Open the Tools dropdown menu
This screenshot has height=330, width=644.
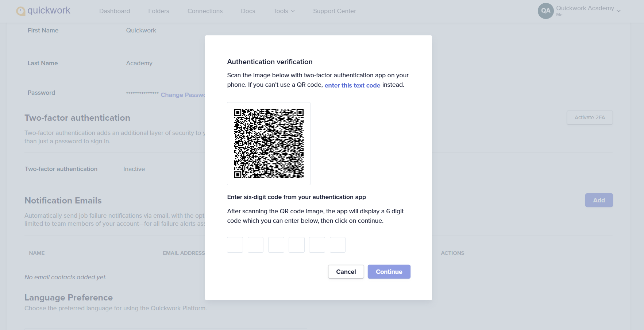tap(284, 11)
